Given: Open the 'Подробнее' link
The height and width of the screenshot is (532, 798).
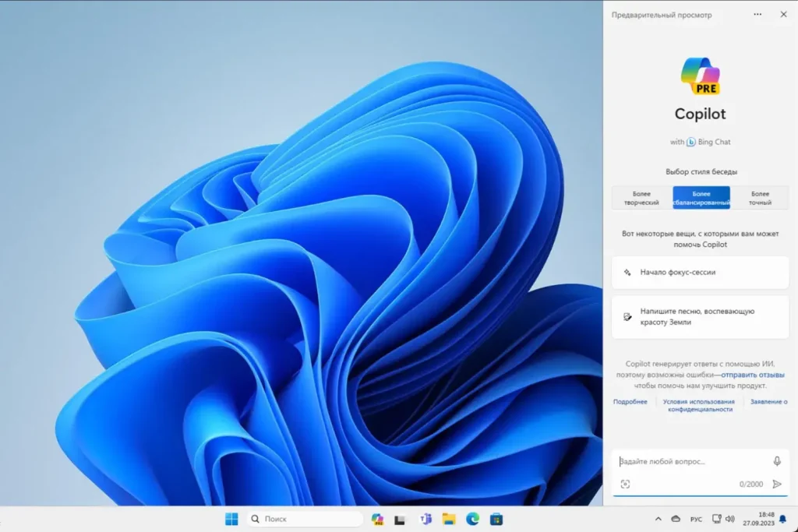Looking at the screenshot, I should click(x=630, y=402).
